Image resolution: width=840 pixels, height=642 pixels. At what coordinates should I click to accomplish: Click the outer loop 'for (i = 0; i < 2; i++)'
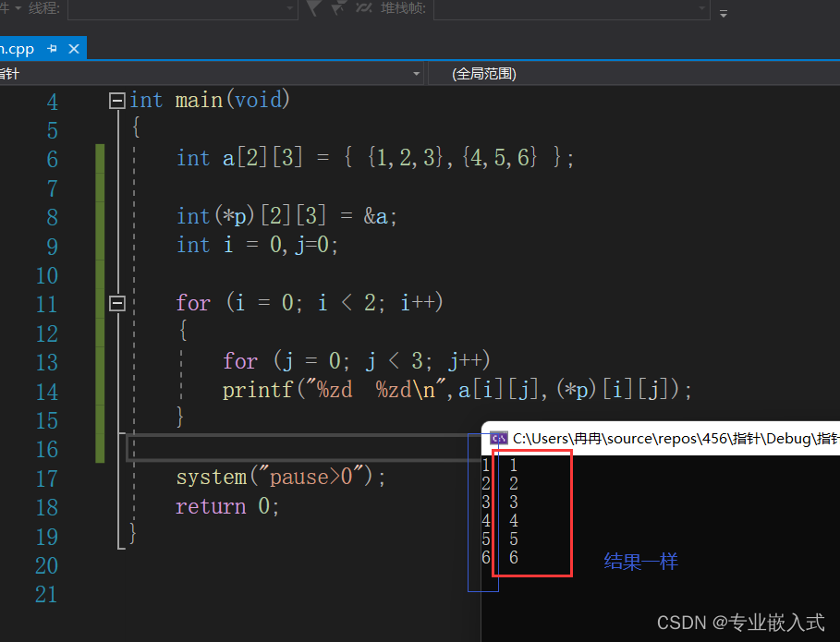309,303
